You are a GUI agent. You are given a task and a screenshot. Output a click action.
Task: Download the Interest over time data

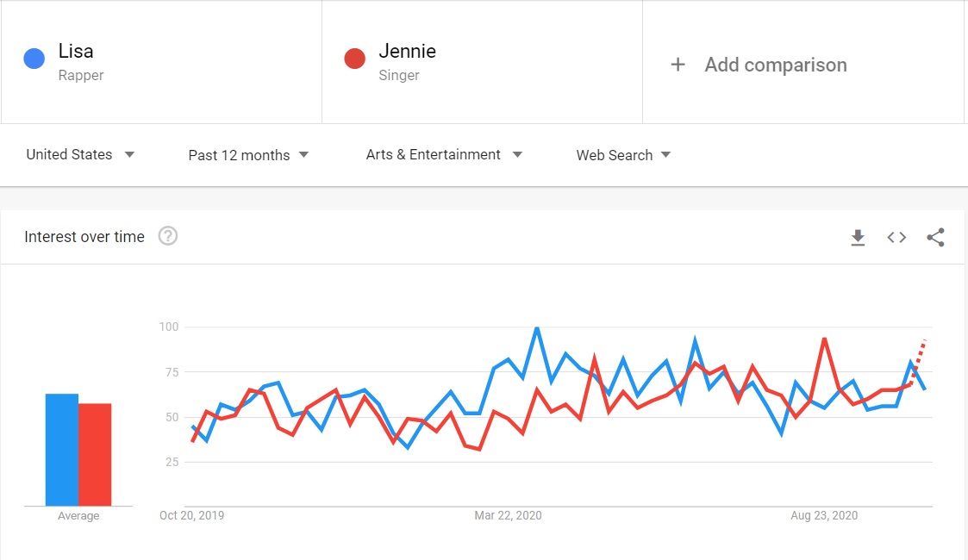[x=858, y=238]
